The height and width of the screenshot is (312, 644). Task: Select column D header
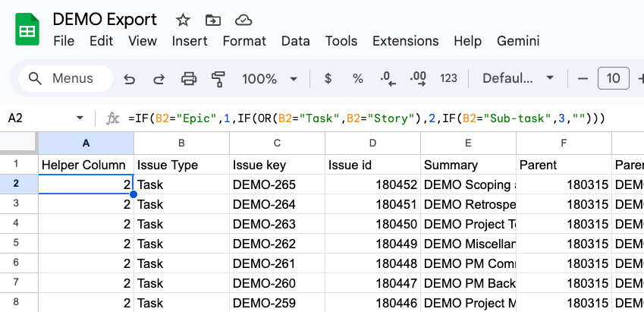tap(372, 143)
